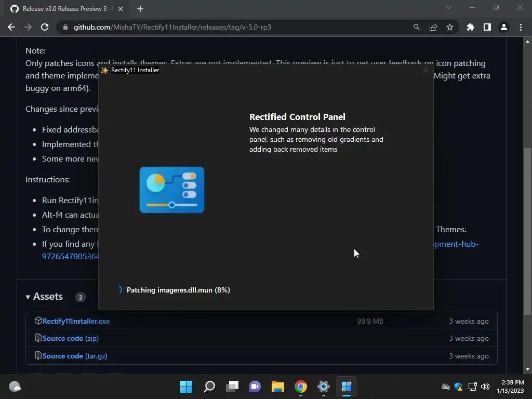532x399 pixels.
Task: Bookmark this page with the star
Action: 450,27
